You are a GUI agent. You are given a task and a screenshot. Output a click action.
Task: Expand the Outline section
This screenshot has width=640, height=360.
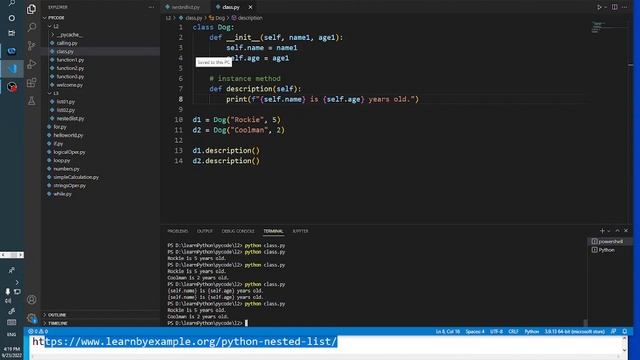point(57,315)
